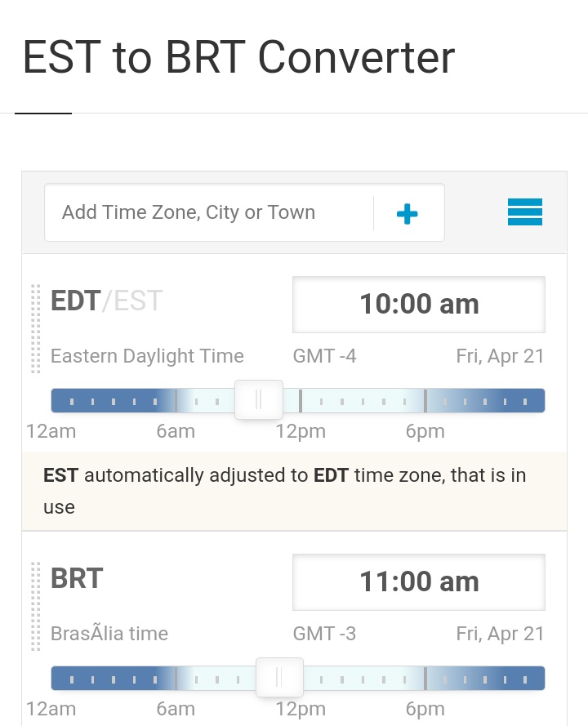Click the GMT -4 offset label

pos(324,356)
